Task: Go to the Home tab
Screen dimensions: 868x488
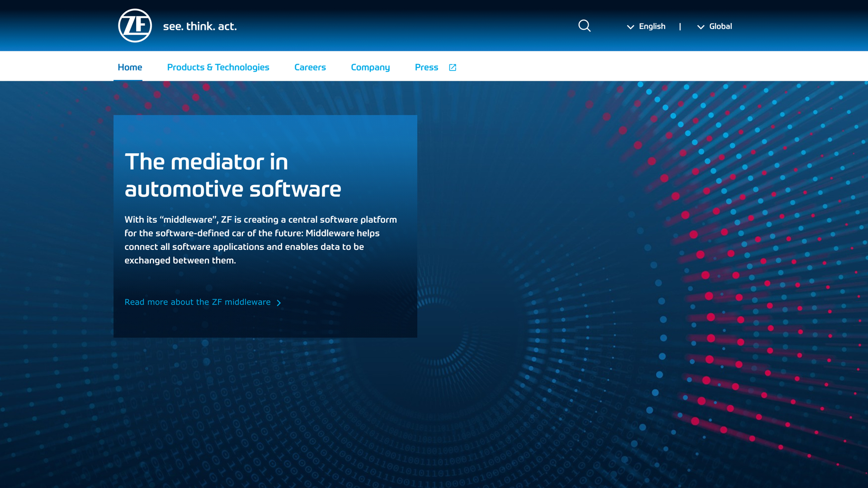Action: point(130,67)
